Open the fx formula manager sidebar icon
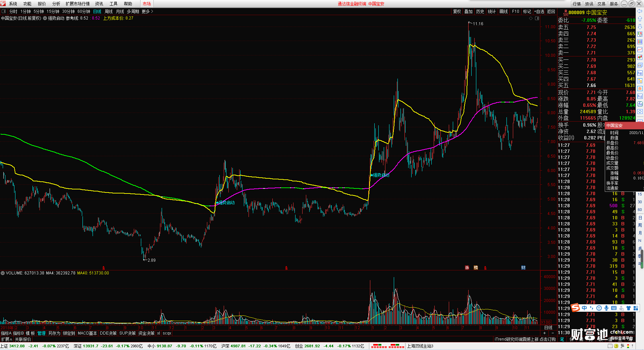 pyautogui.click(x=640, y=104)
